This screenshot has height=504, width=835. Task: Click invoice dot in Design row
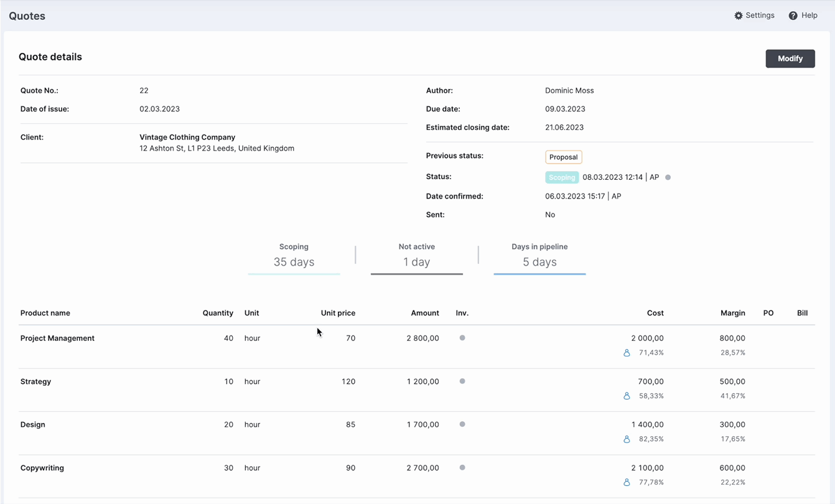pos(462,424)
